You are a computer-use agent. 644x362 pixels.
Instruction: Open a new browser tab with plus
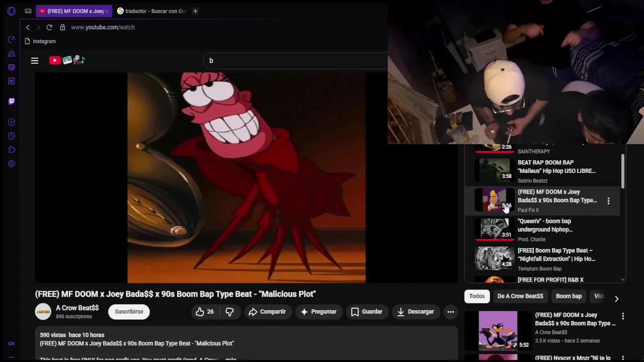(x=195, y=11)
